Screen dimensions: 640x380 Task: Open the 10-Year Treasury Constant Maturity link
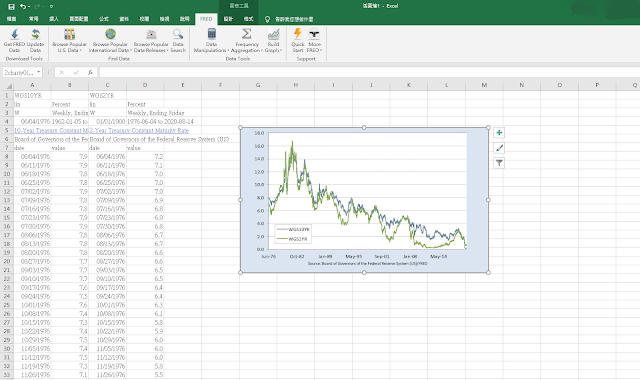pyautogui.click(x=51, y=130)
